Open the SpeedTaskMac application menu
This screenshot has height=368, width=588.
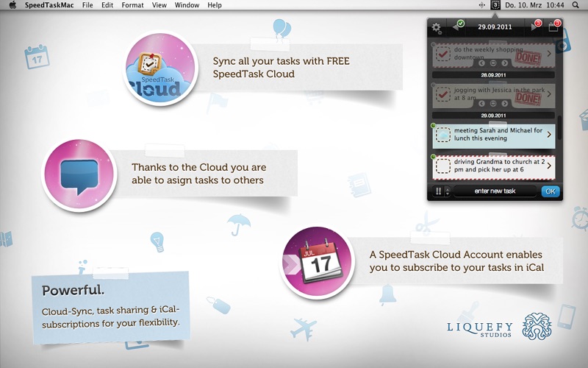click(49, 5)
